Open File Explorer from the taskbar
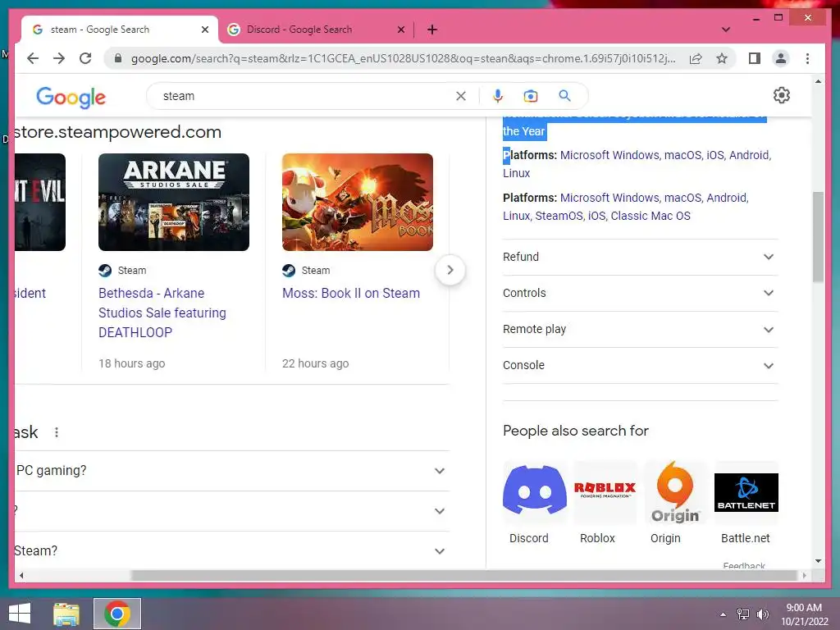840x630 pixels. (x=66, y=614)
